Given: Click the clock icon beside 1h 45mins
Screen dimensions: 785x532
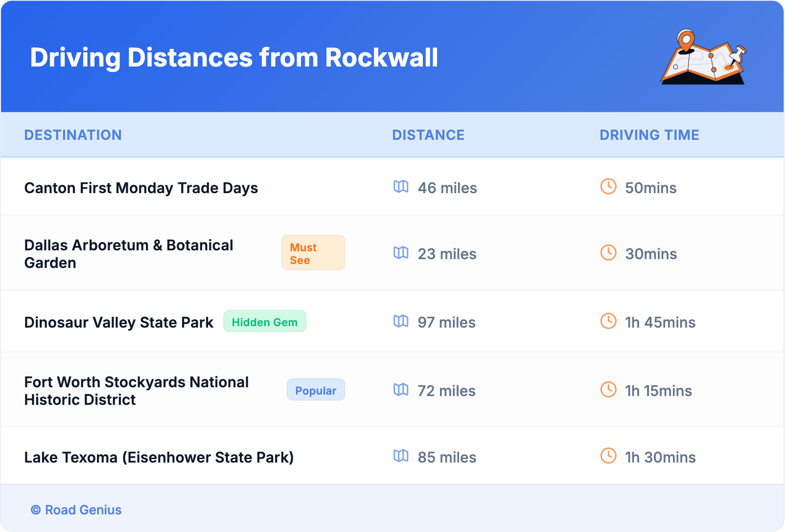Looking at the screenshot, I should [608, 321].
